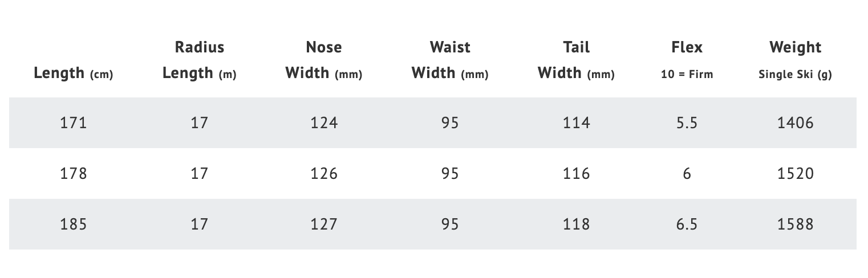Select the 126 nose width value

click(324, 174)
